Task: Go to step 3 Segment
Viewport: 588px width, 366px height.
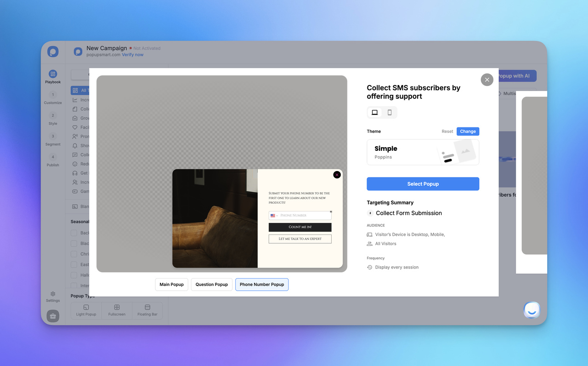Action: [x=53, y=139]
